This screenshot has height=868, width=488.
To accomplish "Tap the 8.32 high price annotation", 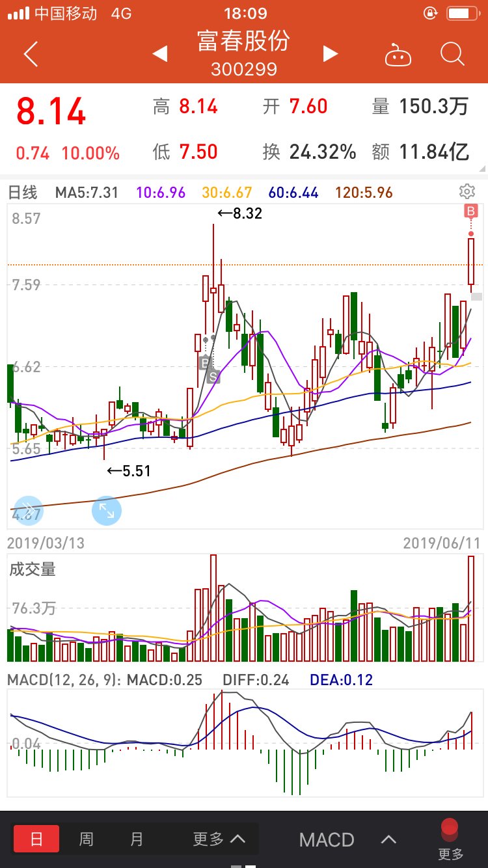I will [239, 213].
